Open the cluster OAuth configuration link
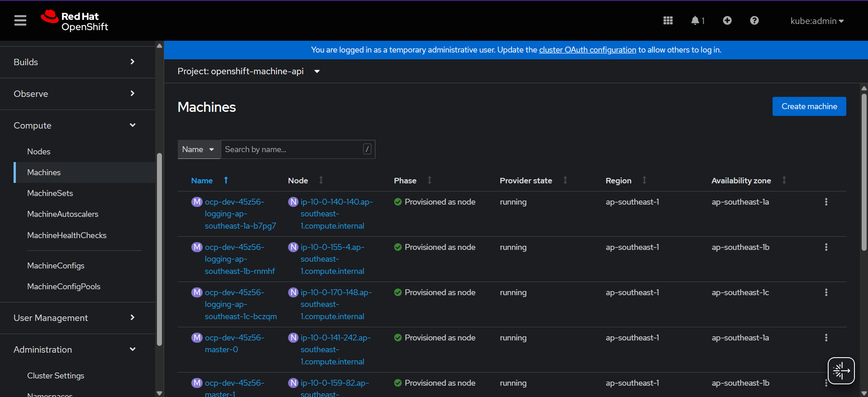Image resolution: width=868 pixels, height=397 pixels. point(588,50)
